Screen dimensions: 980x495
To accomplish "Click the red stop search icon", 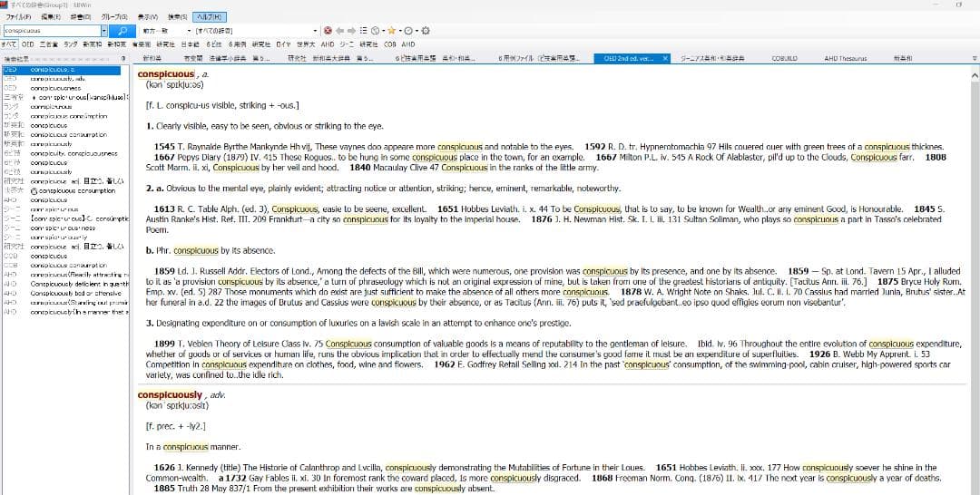I will coord(328,31).
